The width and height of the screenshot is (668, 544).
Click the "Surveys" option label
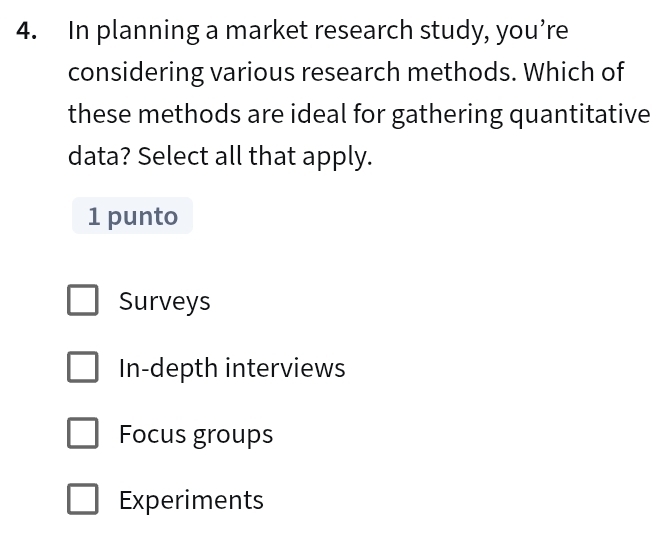click(164, 301)
